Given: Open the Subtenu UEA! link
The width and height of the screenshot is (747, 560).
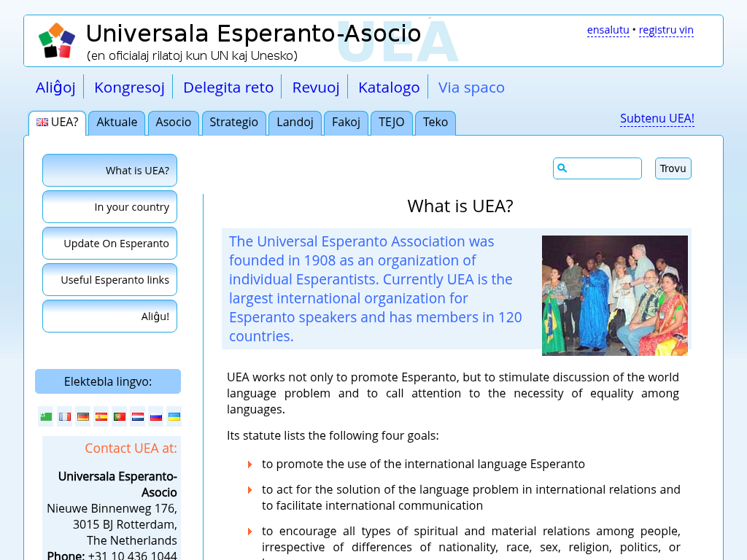Looking at the screenshot, I should [x=657, y=118].
